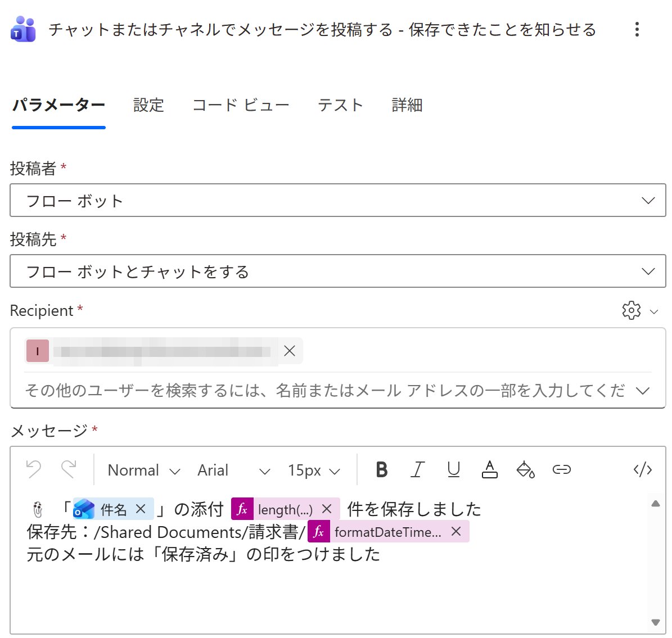Click the paperclip emoji in message
The width and height of the screenshot is (672, 638).
(x=38, y=509)
